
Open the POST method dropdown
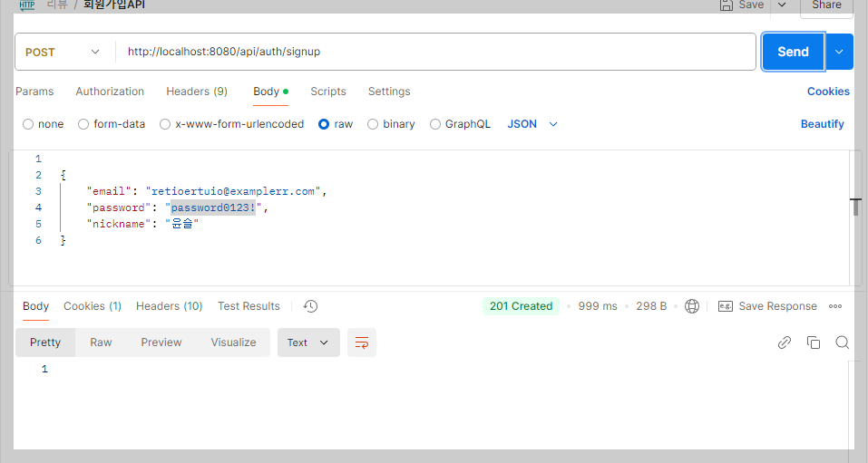(x=63, y=52)
